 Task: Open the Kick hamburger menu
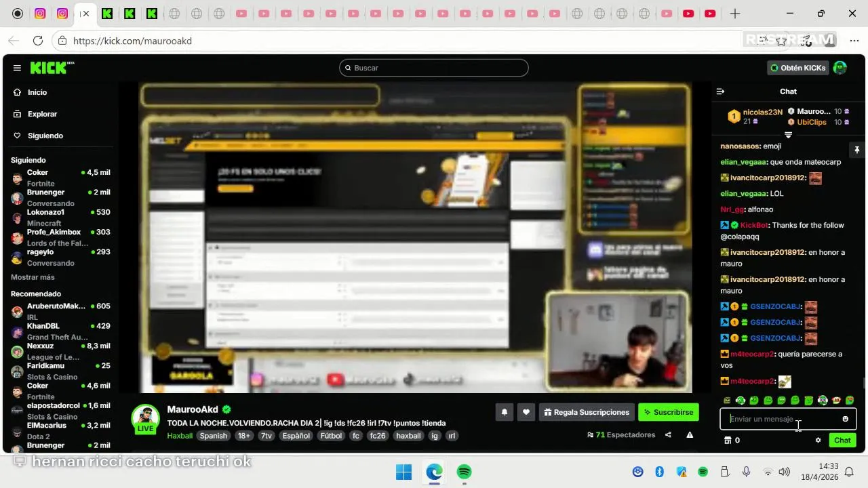click(17, 68)
